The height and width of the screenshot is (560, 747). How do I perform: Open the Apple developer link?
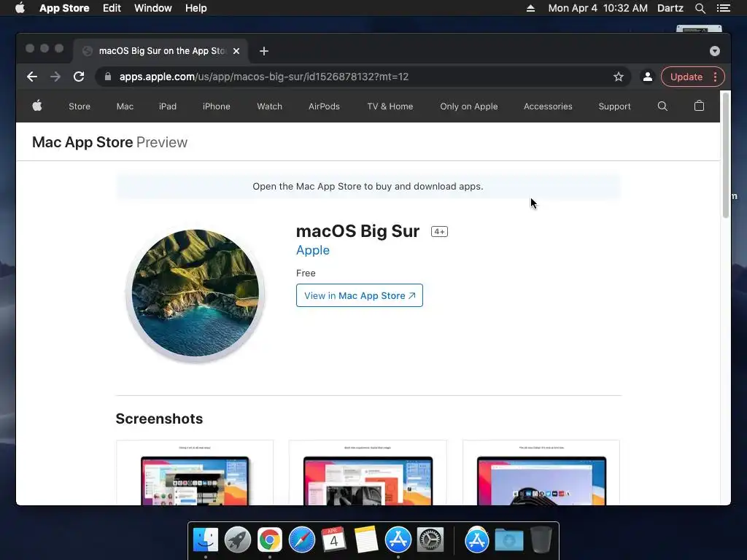click(312, 251)
